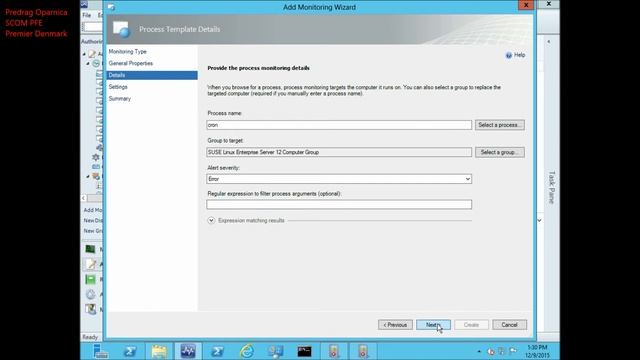Click the My Workspace icon in the console
Image resolution: width=640 pixels, height=360 pixels.
[x=91, y=309]
